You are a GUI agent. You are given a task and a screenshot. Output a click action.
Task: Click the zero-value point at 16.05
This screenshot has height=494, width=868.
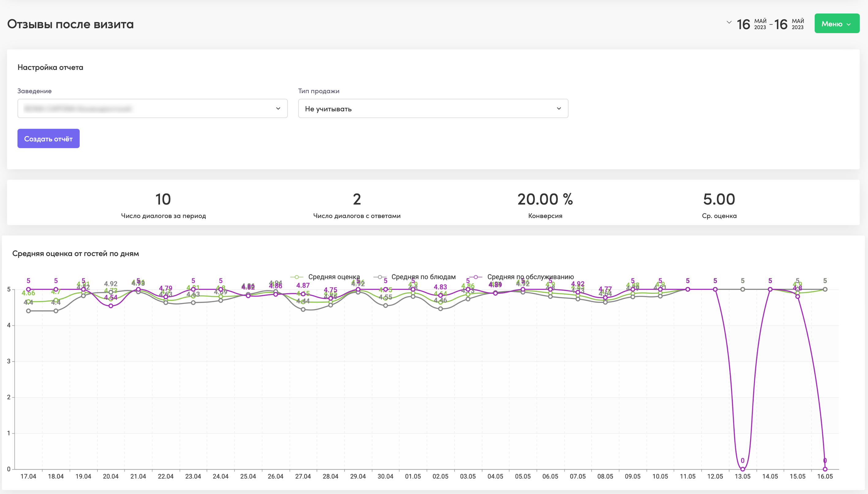point(825,469)
